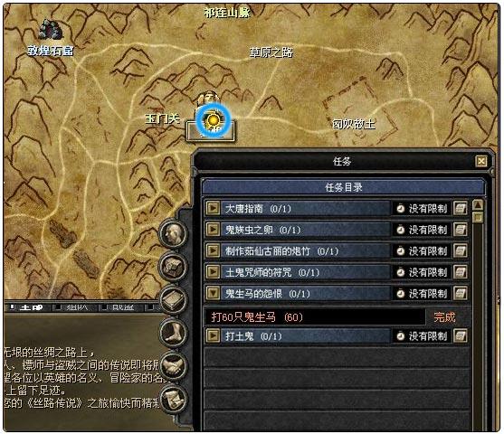The height and width of the screenshot is (434, 504).
Task: Select the 制作茹仙古丽的炮竹 quest row
Action: click(305, 250)
